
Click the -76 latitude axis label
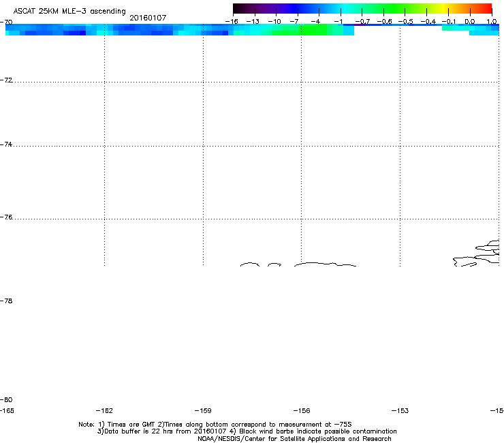tap(6, 217)
